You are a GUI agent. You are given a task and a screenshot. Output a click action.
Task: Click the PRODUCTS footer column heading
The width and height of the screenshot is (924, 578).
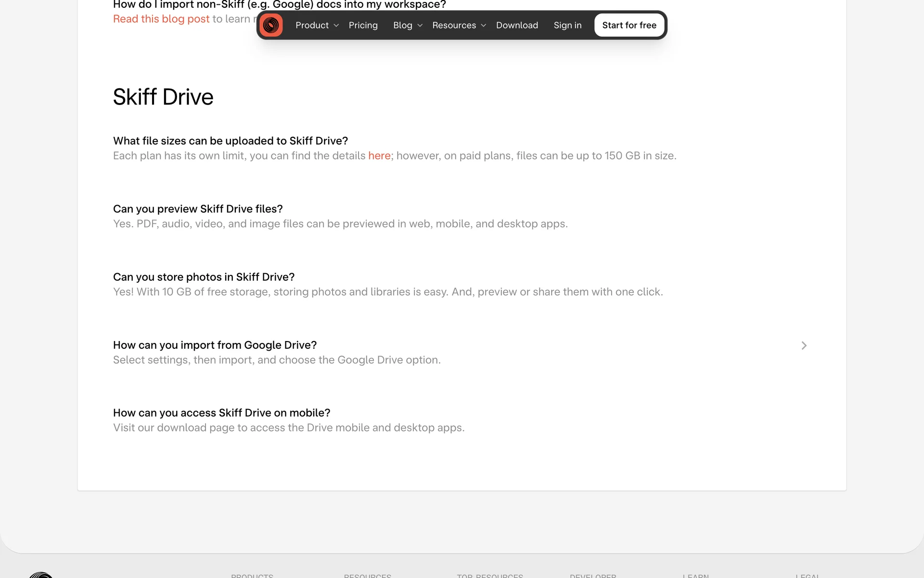point(252,576)
